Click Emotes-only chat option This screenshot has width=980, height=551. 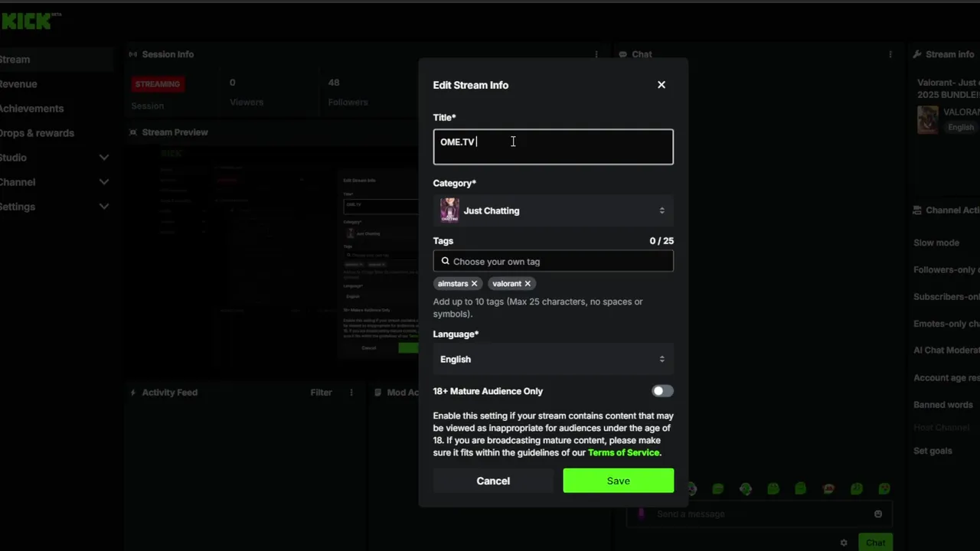946,324
